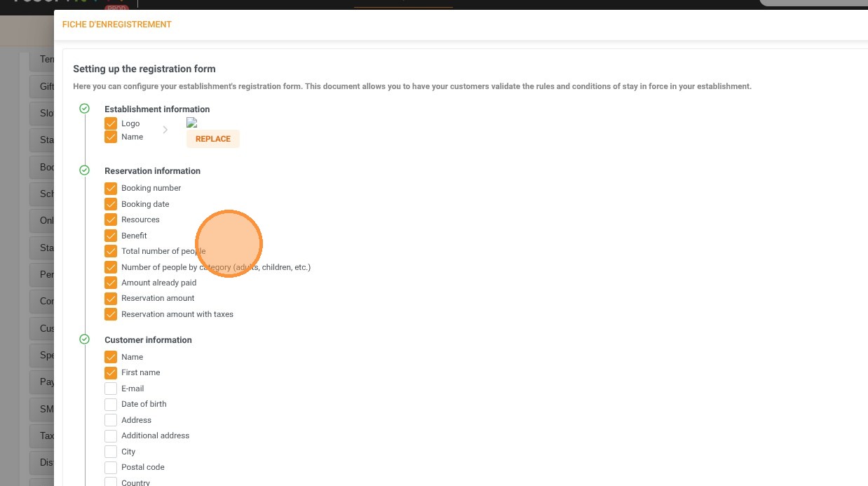Uncheck the customer Name checkbox
The height and width of the screenshot is (486, 868).
click(x=111, y=357)
